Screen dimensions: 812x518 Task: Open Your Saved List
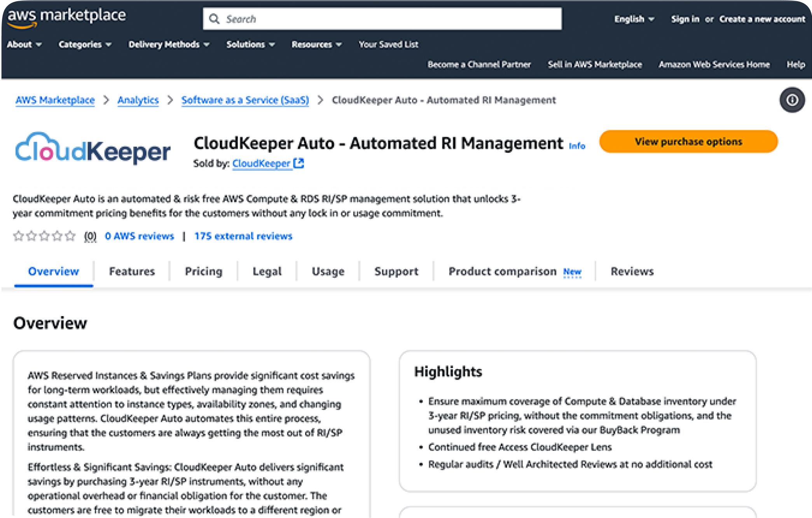pos(388,44)
